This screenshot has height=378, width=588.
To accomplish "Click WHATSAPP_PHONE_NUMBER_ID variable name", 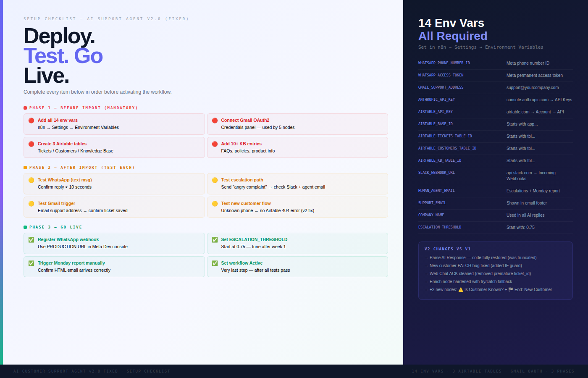I will pos(444,63).
